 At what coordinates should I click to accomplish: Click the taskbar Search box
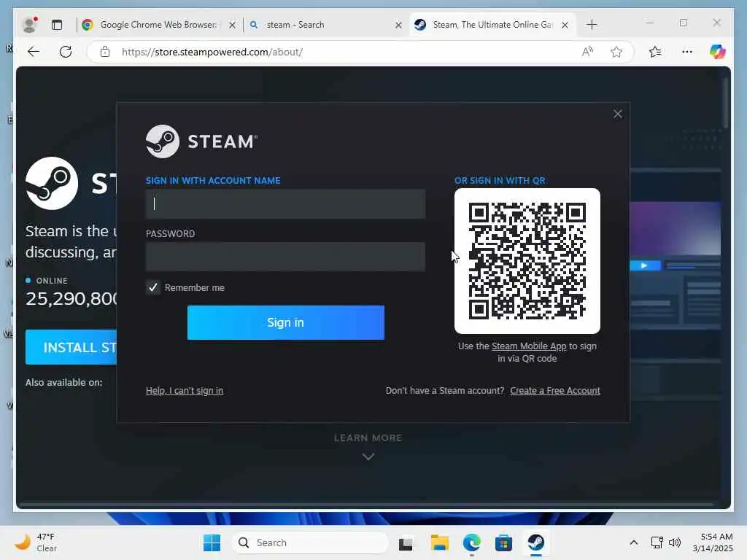(309, 542)
